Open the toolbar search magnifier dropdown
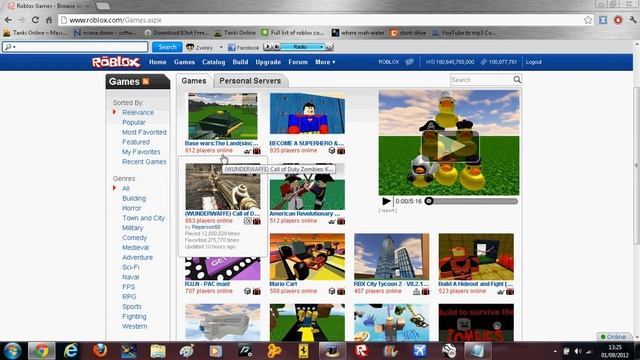Viewport: 640px width, 360px height. (x=10, y=47)
